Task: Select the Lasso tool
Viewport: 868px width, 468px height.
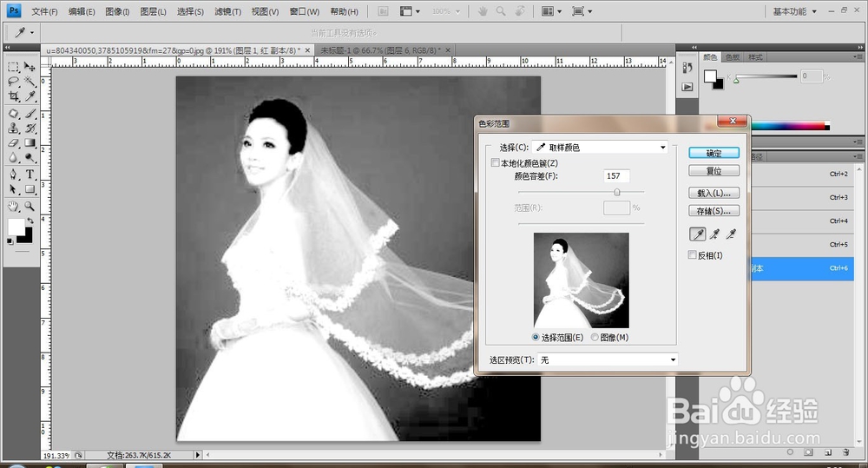Action: [13, 82]
